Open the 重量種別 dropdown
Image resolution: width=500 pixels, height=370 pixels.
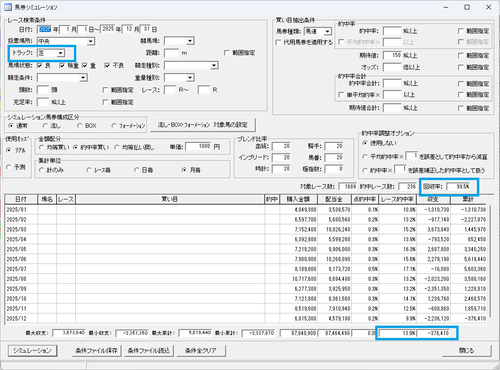[190, 78]
